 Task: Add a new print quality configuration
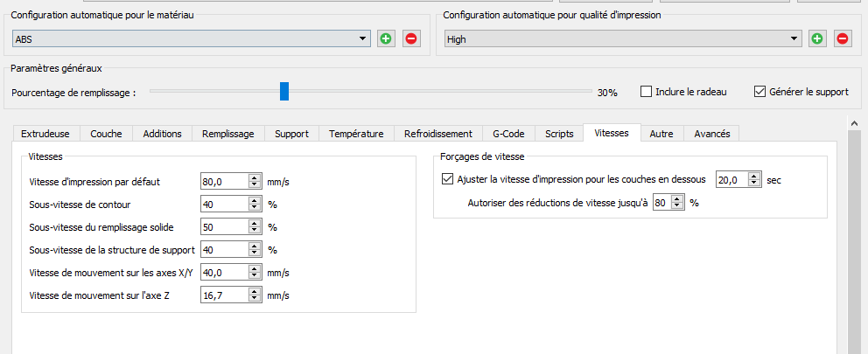coord(817,38)
